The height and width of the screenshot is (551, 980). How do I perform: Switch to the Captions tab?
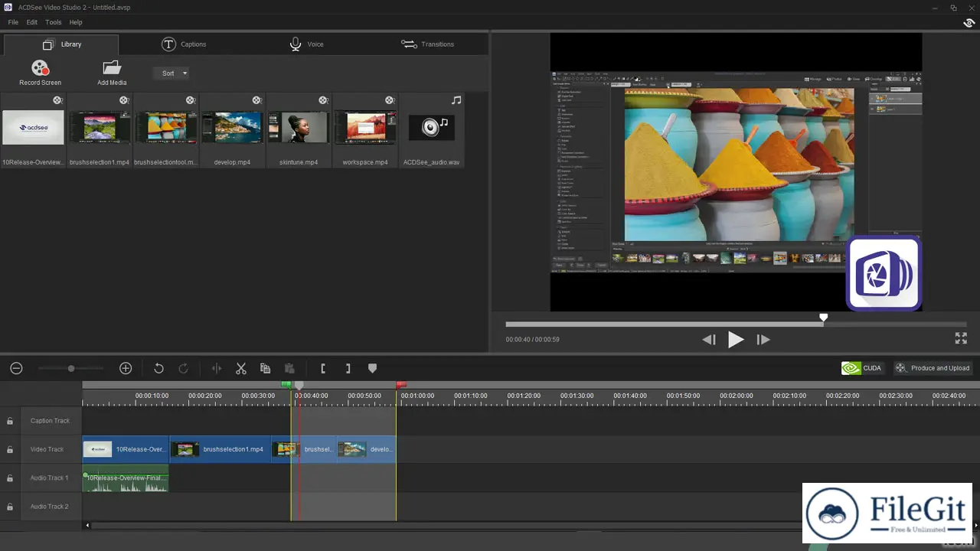click(184, 44)
